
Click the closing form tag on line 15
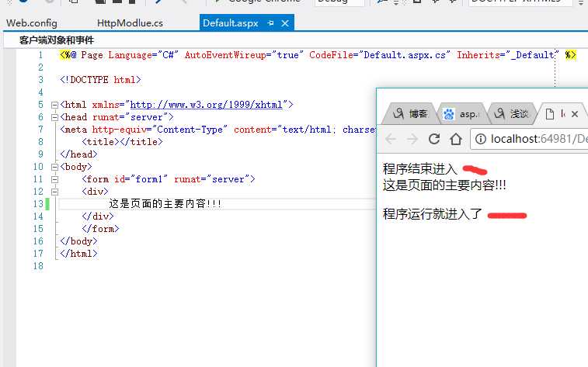100,229
